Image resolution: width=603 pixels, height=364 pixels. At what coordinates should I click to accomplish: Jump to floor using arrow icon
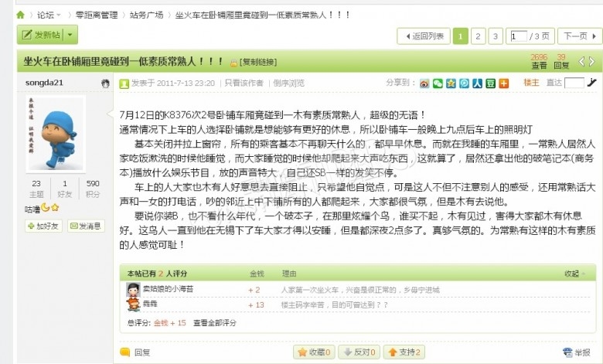pos(592,82)
